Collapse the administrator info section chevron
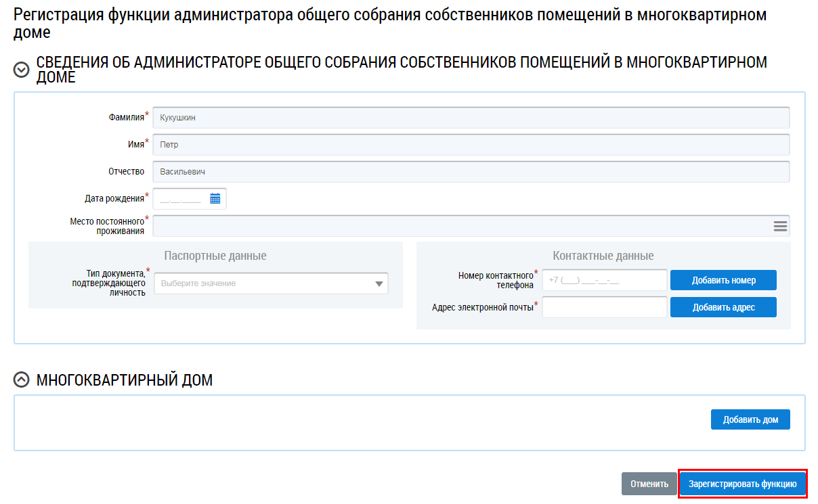Screen dimensions: 818x504 pyautogui.click(x=22, y=70)
